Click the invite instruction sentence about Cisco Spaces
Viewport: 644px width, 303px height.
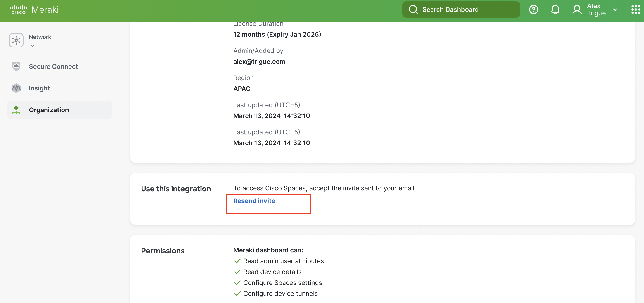[x=324, y=188]
